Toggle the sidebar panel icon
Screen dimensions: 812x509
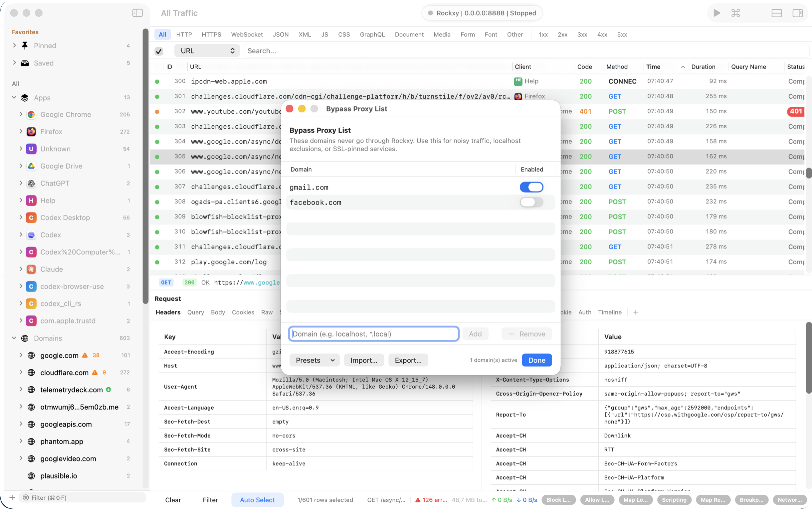[x=137, y=13]
